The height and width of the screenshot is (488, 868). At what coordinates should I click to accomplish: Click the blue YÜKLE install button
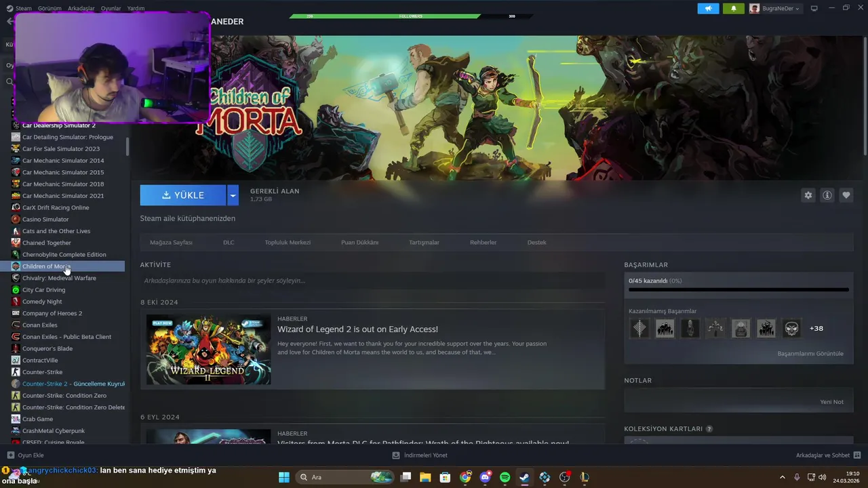tap(183, 195)
